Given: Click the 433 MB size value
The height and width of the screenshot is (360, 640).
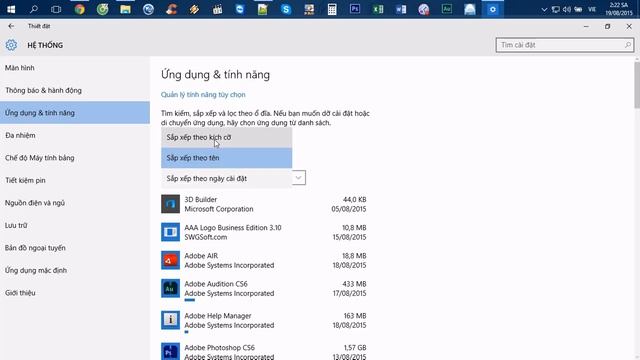Looking at the screenshot, I should click(354, 284).
